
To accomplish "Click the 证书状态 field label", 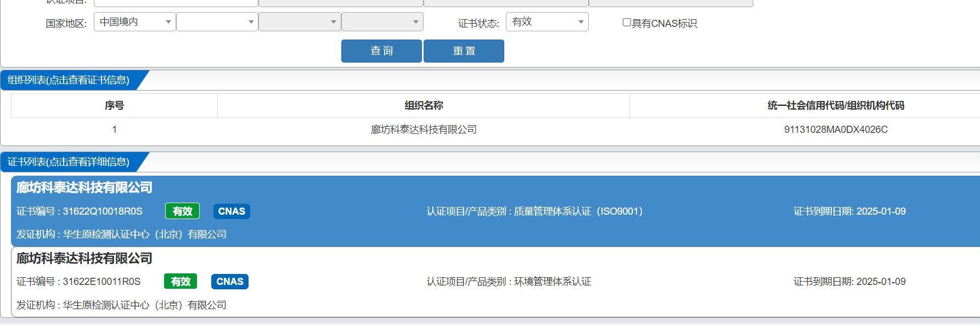I will (x=478, y=24).
